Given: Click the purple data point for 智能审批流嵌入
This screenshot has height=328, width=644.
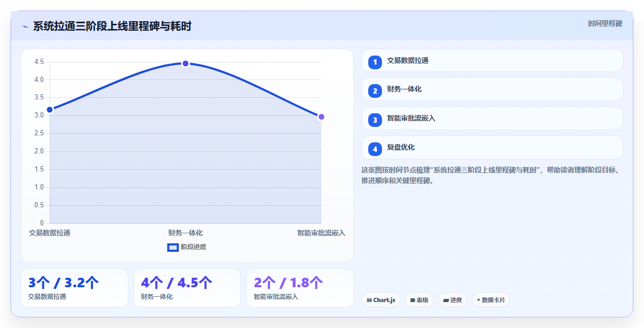Looking at the screenshot, I should (x=321, y=116).
